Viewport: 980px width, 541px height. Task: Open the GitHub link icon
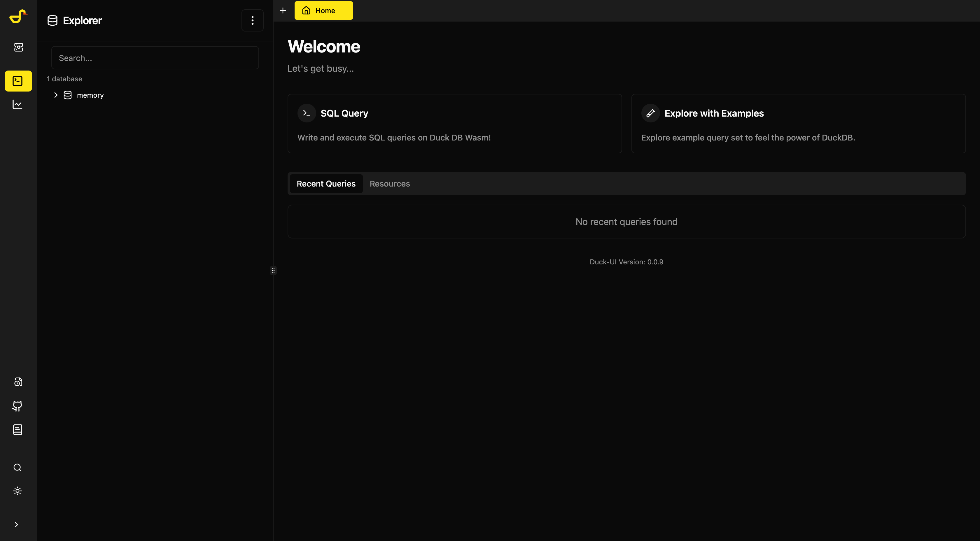pyautogui.click(x=17, y=406)
